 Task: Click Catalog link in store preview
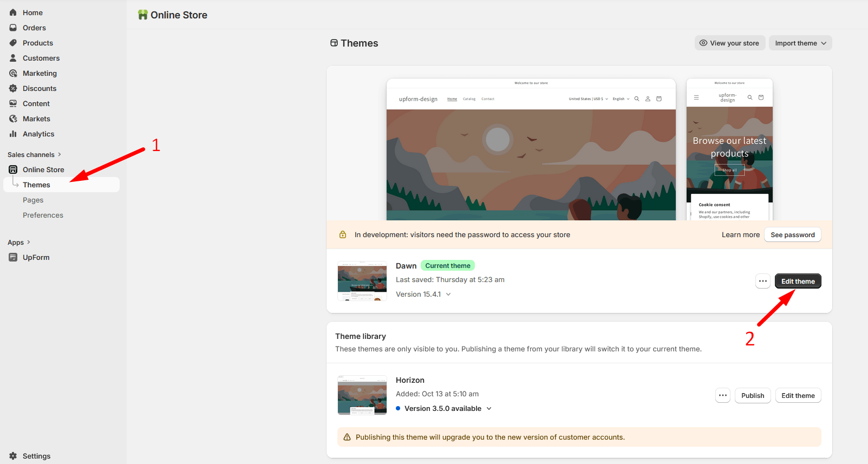pos(469,99)
